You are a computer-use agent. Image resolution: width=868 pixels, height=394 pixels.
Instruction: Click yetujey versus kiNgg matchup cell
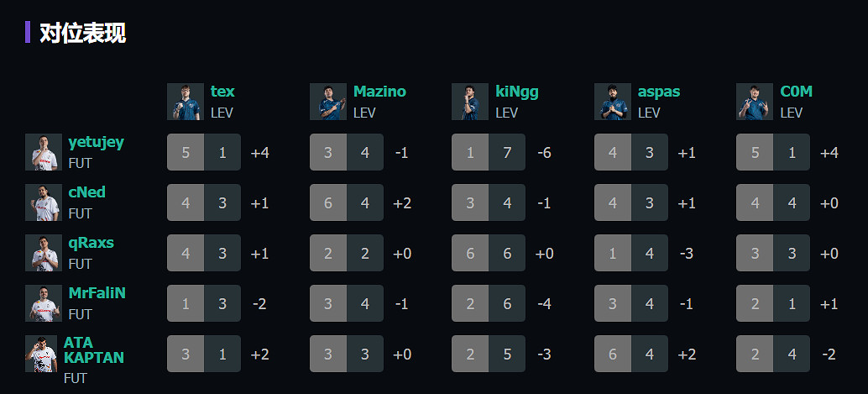pyautogui.click(x=489, y=152)
